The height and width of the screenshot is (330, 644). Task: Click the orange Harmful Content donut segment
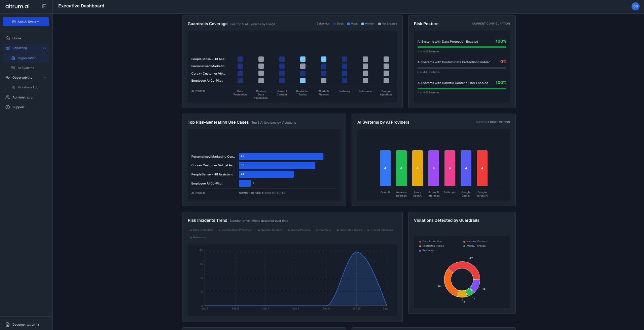pyautogui.click(x=448, y=284)
